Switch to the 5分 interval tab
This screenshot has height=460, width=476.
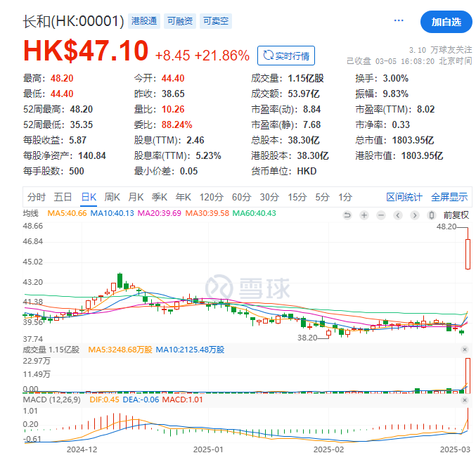tap(322, 197)
